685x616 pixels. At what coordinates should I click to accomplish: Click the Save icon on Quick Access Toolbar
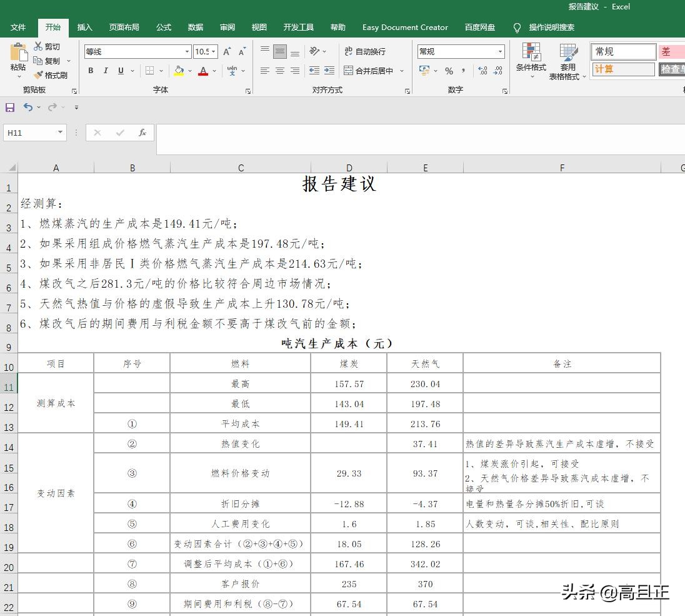click(9, 107)
